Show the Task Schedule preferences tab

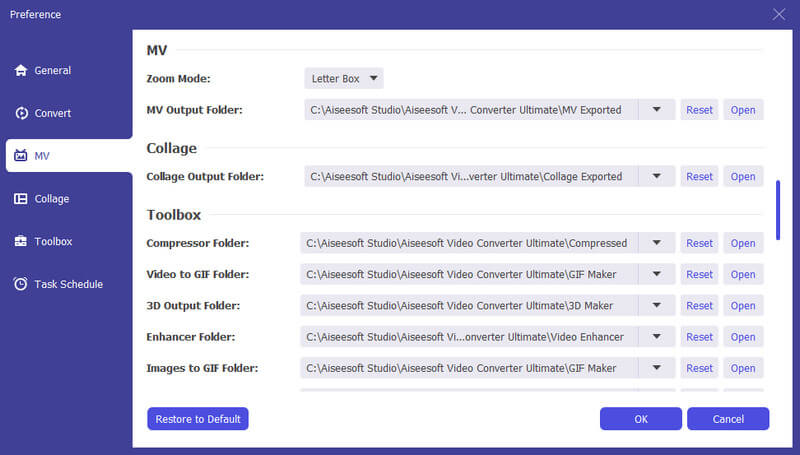pos(66,284)
